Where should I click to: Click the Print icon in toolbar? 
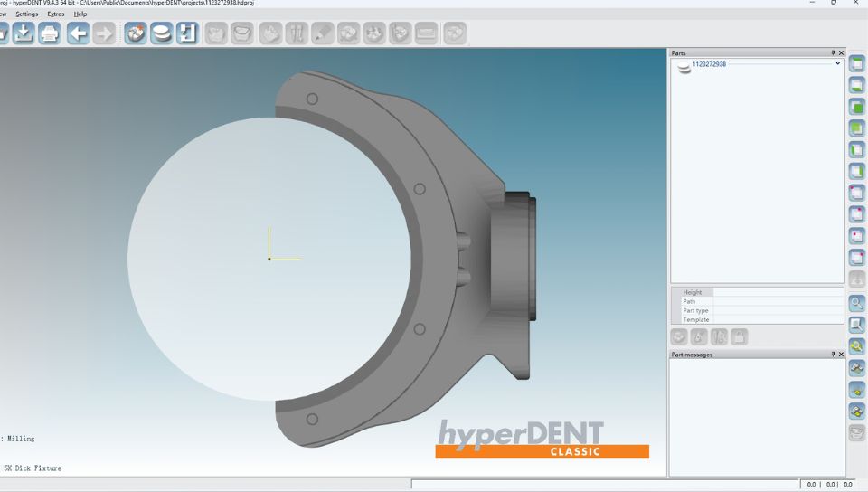click(50, 33)
